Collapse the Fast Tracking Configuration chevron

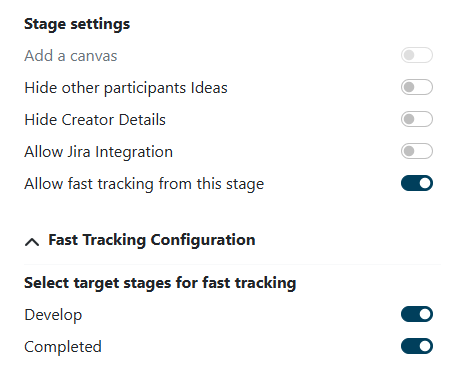click(x=32, y=241)
